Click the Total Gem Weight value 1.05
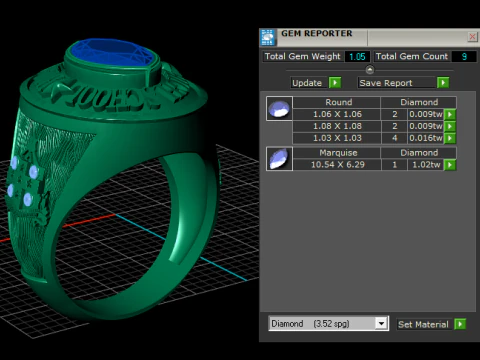480x360 pixels. [x=357, y=57]
